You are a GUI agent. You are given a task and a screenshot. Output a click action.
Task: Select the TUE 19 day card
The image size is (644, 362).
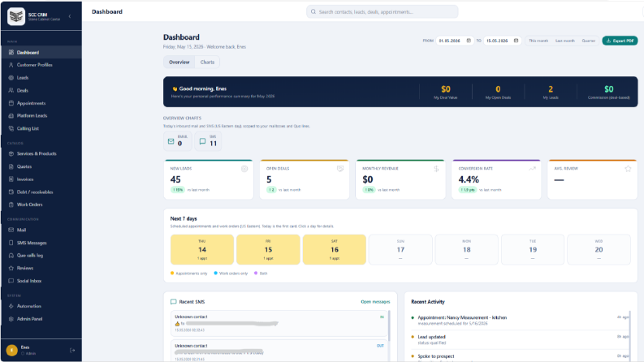(x=533, y=249)
